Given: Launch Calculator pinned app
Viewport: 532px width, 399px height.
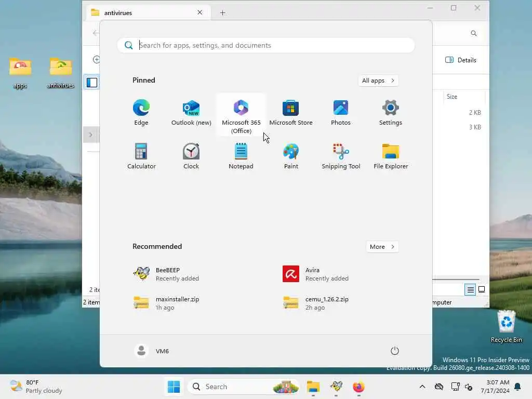Looking at the screenshot, I should pyautogui.click(x=141, y=156).
